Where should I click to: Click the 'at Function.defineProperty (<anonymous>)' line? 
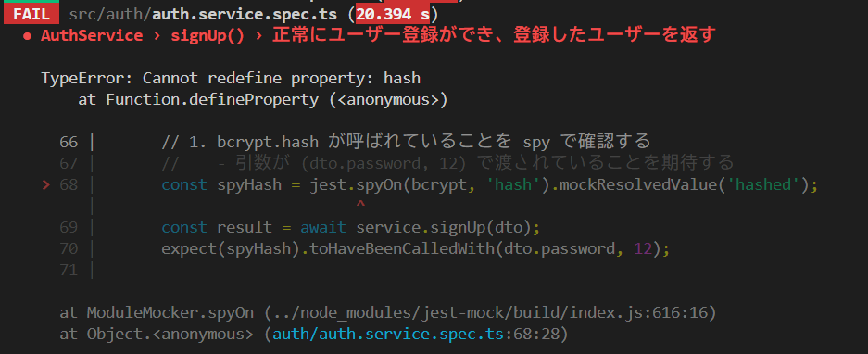[262, 100]
